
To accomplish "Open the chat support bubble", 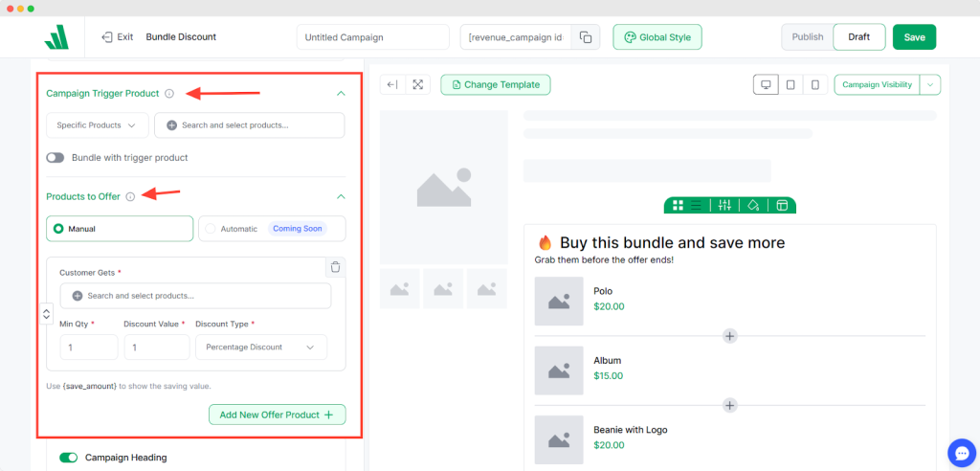I will tap(959, 452).
